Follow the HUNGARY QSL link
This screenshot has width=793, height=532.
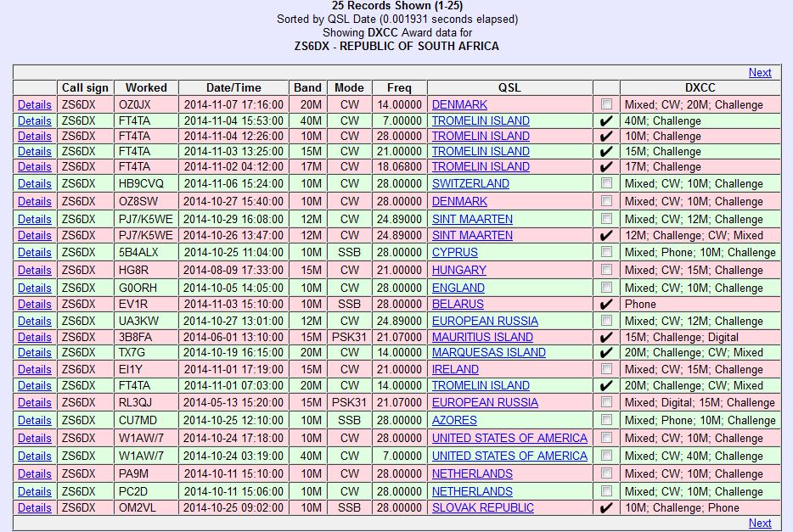coord(458,270)
